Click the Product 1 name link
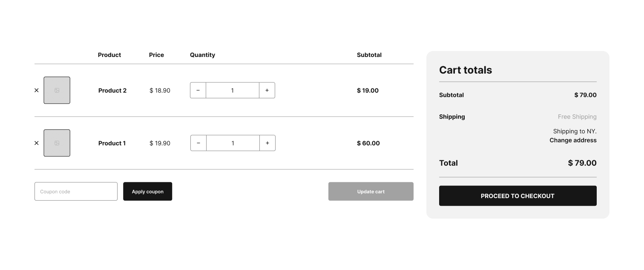This screenshot has height=270, width=644. [112, 143]
